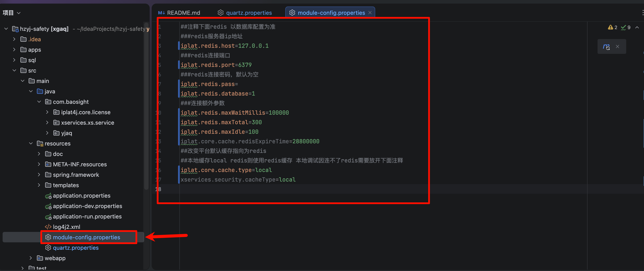This screenshot has width=644, height=271.
Task: Dismiss the Maven reload popup
Action: point(618,46)
